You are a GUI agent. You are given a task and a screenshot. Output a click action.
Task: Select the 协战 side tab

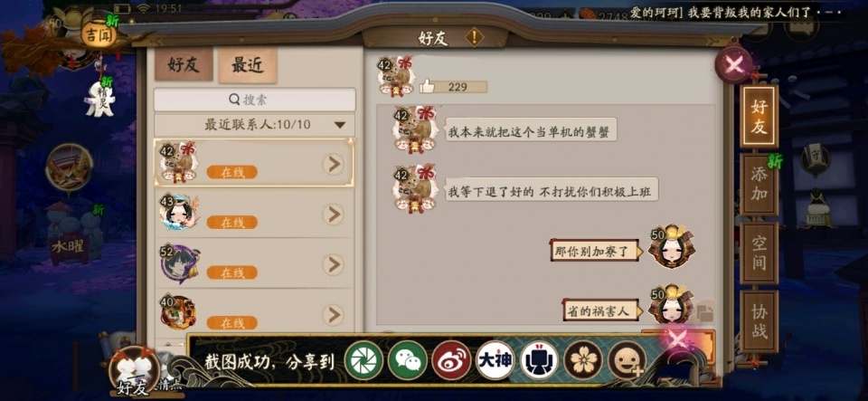click(759, 321)
